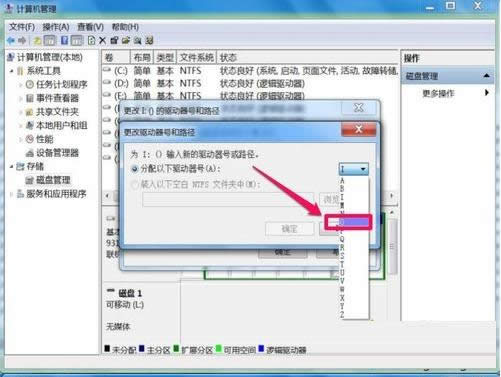This screenshot has width=501, height=377.
Task: Click the volume list left scroll arrow
Action: pyautogui.click(x=107, y=196)
